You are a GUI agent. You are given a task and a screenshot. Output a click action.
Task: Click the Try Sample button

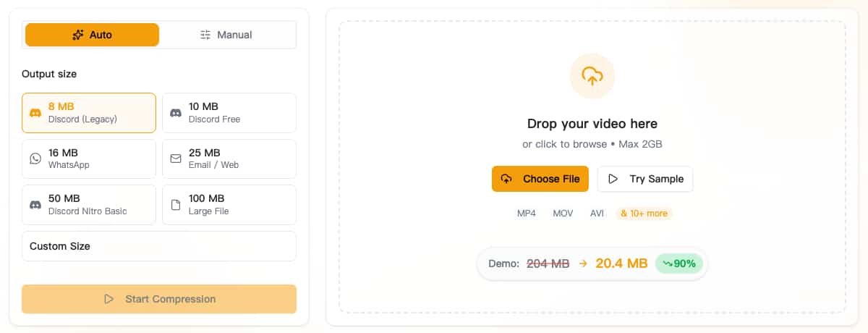click(645, 179)
